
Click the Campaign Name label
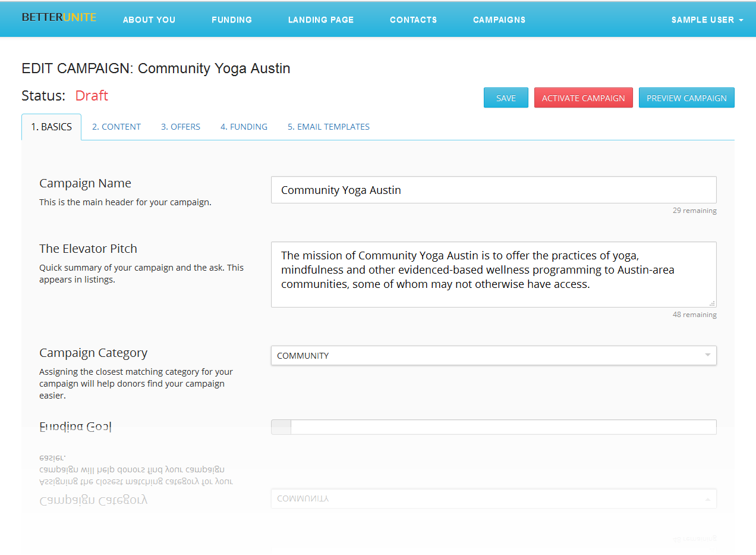(86, 183)
